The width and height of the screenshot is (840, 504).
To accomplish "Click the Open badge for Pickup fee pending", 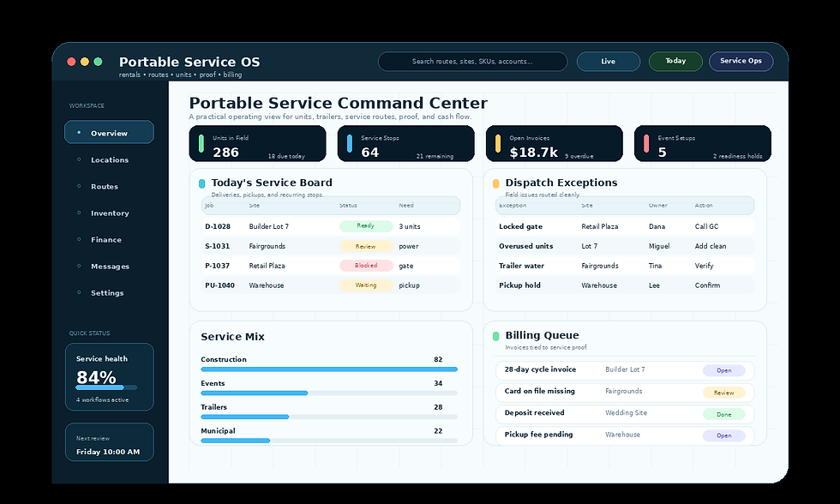I will 723,435.
